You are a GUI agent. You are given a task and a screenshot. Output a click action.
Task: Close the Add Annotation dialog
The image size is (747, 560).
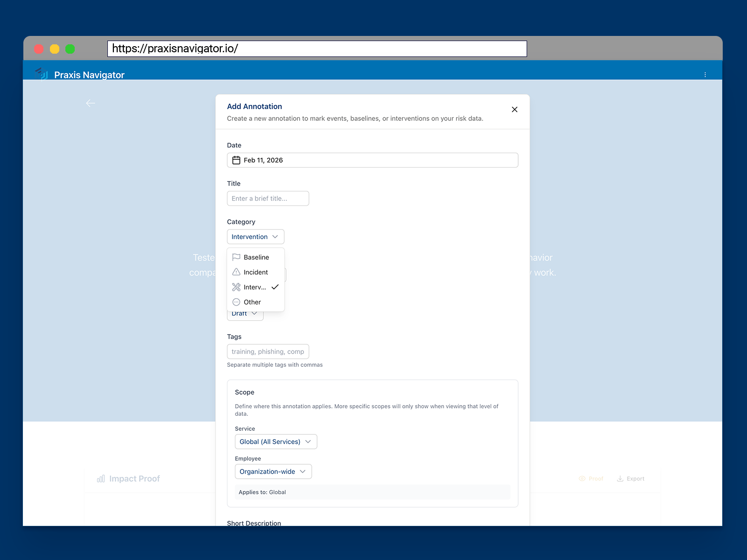(514, 110)
